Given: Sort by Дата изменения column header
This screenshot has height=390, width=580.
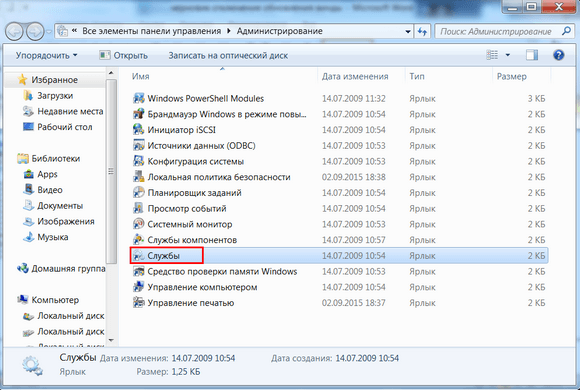Looking at the screenshot, I should click(355, 76).
